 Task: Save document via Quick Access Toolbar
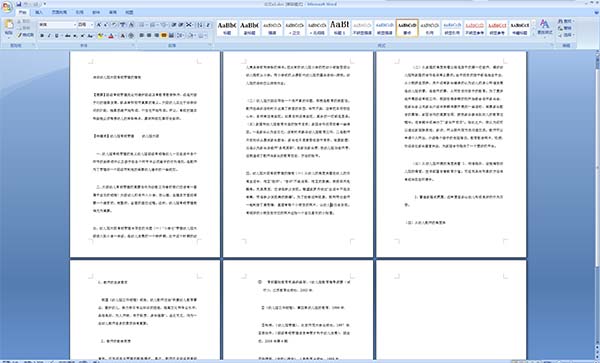coord(19,4)
